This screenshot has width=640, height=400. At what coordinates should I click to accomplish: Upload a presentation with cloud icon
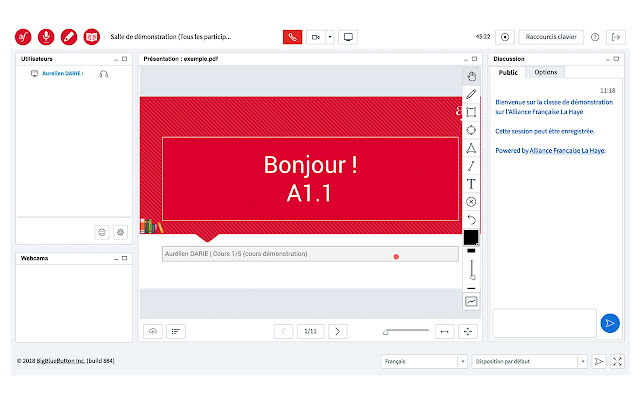pos(153,331)
